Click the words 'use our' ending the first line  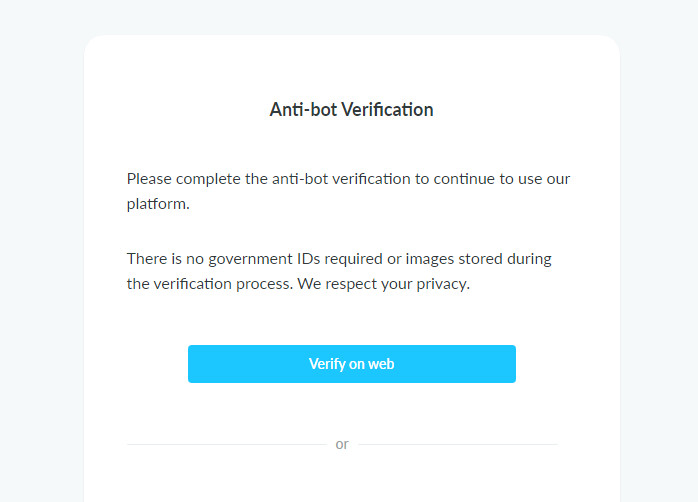[x=544, y=179]
